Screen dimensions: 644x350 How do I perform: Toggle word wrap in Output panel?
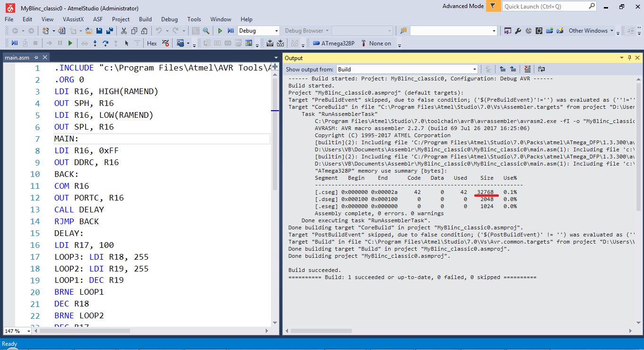pos(541,69)
